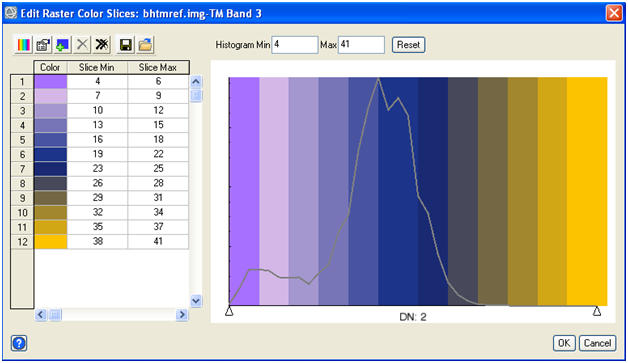Click the Reset histogram button
This screenshot has width=628, height=363.
point(408,45)
